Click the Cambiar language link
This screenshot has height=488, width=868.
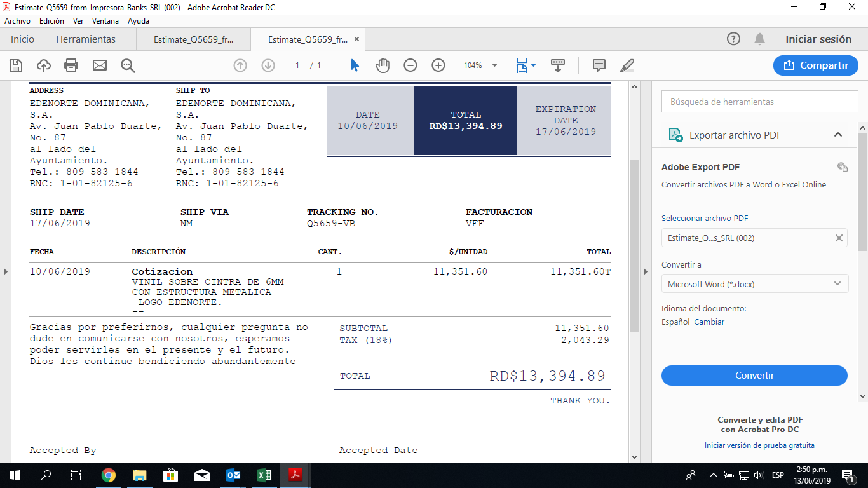click(709, 322)
